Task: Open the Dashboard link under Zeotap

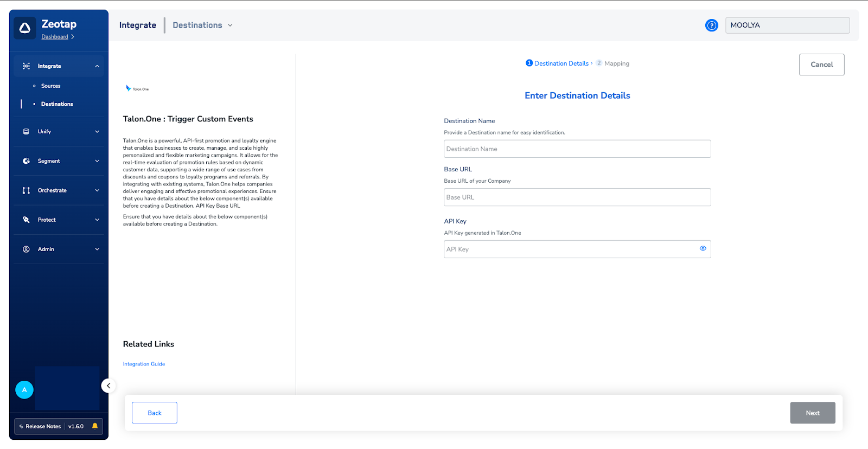Action: tap(55, 37)
